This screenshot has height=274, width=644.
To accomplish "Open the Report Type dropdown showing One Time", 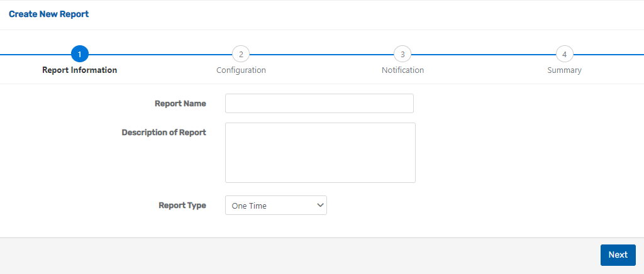I will point(276,205).
